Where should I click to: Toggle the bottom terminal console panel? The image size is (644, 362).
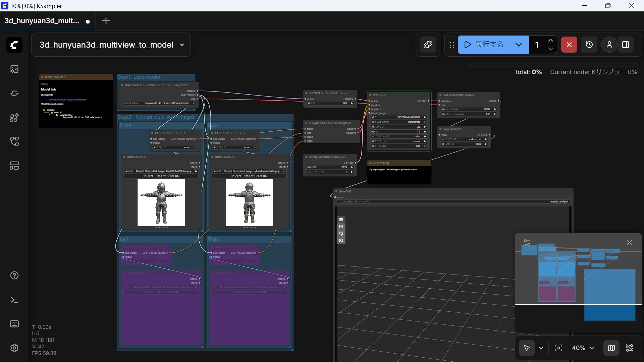(14, 300)
